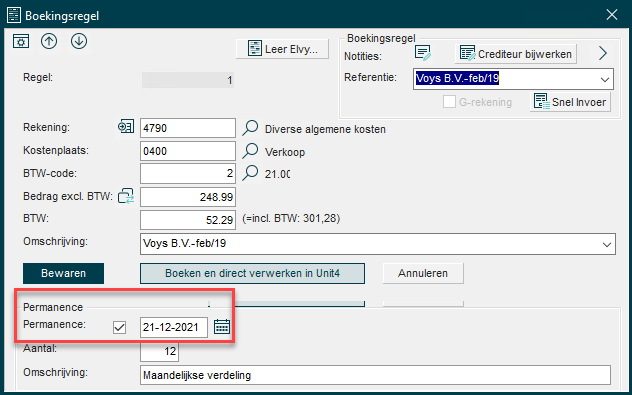Open the upper Omschrijving dropdown arrow
The height and width of the screenshot is (395, 632).
pyautogui.click(x=607, y=244)
